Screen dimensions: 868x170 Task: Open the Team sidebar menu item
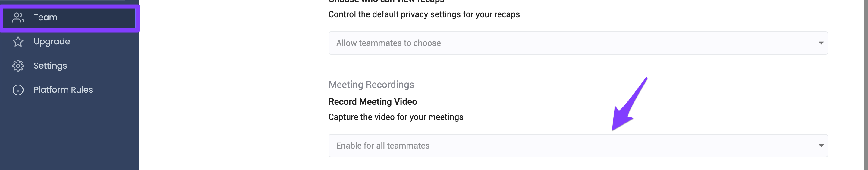(69, 18)
